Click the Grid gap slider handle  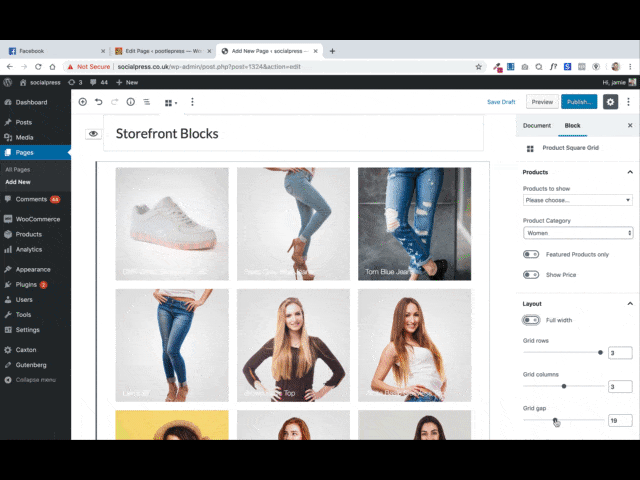pyautogui.click(x=555, y=420)
